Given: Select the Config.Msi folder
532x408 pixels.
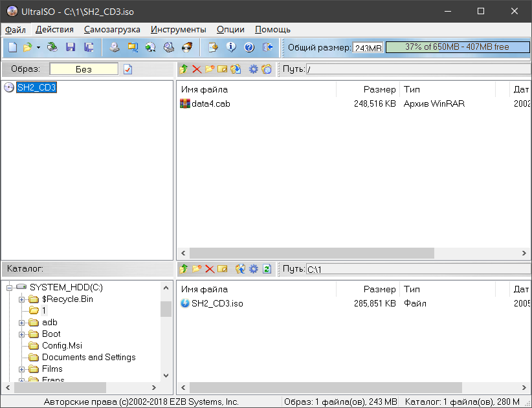Looking at the screenshot, I should point(62,346).
